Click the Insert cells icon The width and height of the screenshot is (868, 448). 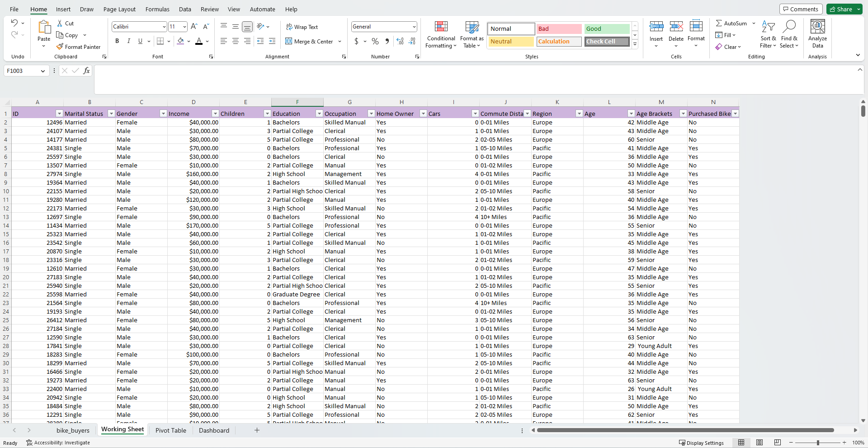656,27
